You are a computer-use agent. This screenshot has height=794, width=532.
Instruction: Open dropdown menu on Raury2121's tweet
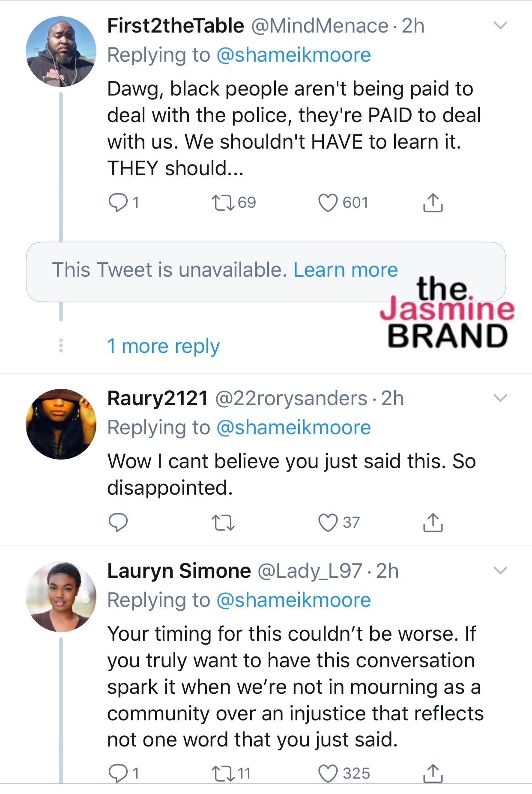coord(500,398)
